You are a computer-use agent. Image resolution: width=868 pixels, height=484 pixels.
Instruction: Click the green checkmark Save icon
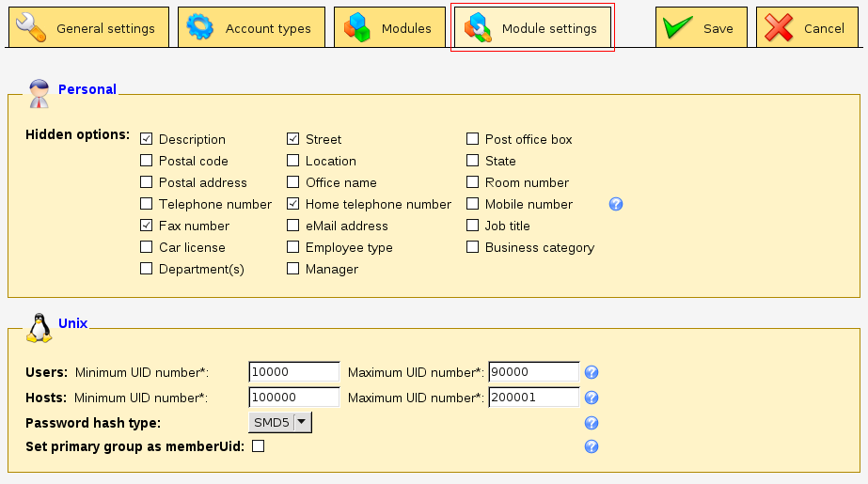[x=677, y=28]
